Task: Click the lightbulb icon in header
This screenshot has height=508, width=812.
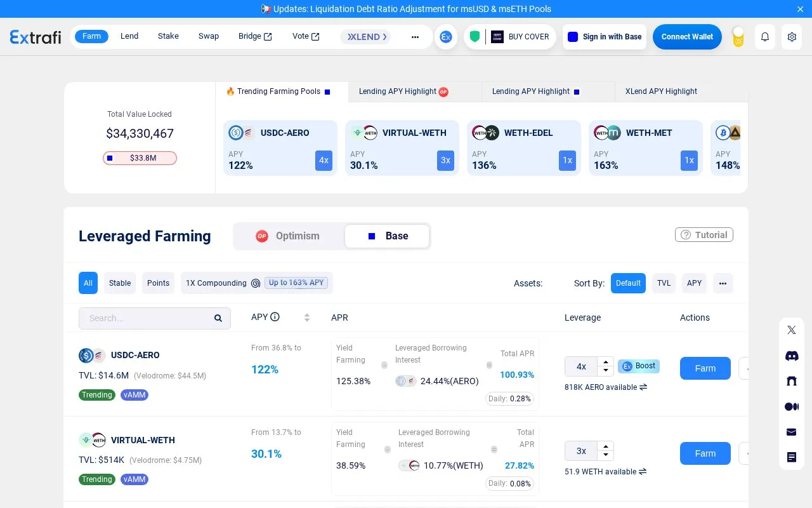Action: pyautogui.click(x=738, y=37)
